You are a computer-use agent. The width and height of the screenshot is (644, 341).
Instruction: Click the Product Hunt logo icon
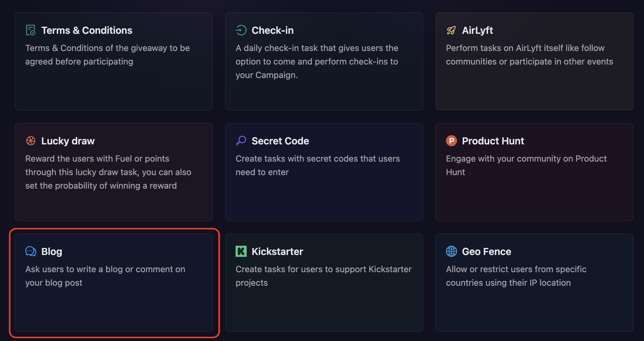451,141
